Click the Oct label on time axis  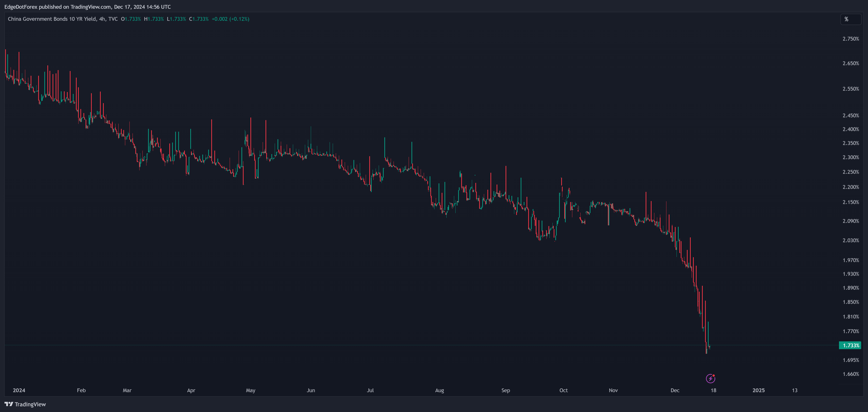tap(563, 391)
